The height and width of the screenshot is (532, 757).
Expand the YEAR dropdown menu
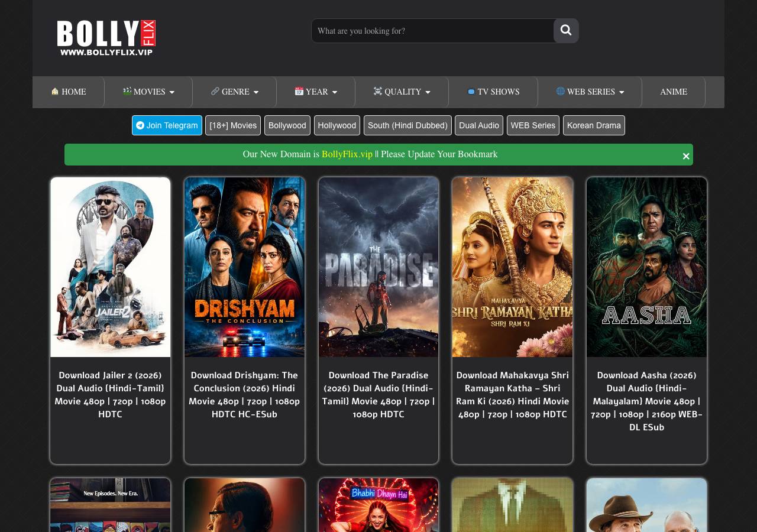coord(316,92)
